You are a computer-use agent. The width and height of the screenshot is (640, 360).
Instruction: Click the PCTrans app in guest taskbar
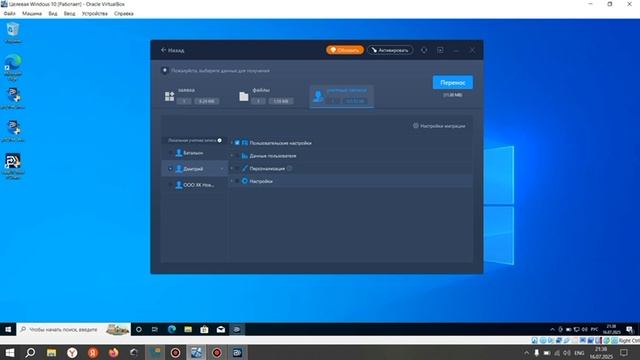(237, 329)
